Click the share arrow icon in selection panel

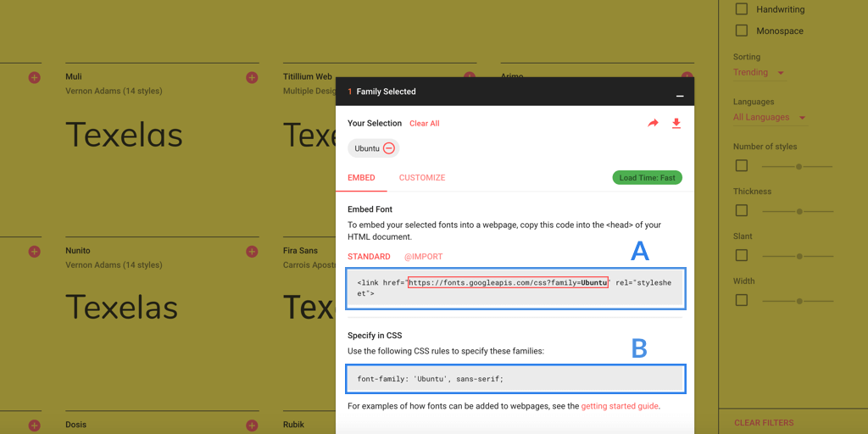pyautogui.click(x=653, y=124)
